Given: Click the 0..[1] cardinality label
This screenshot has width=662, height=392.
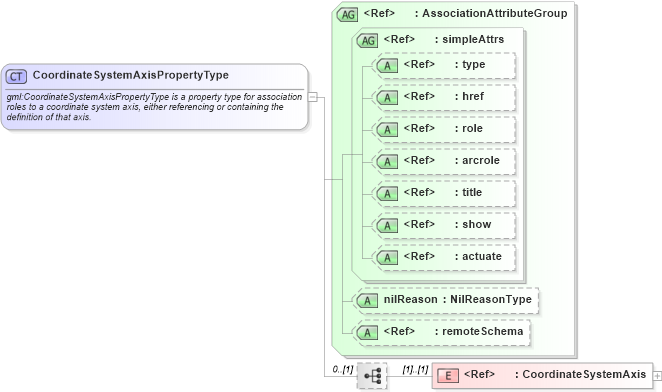Looking at the screenshot, I should (343, 370).
